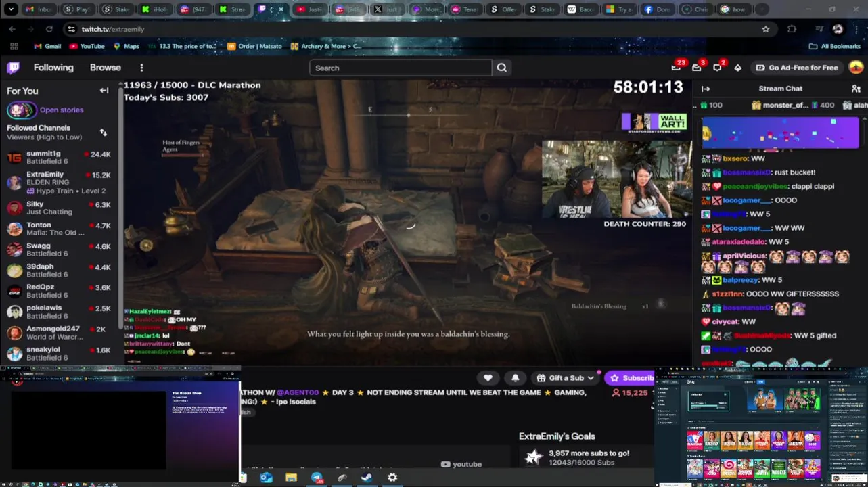Viewport: 868px width, 487px height.
Task: Open Steam from the taskbar
Action: 366,478
